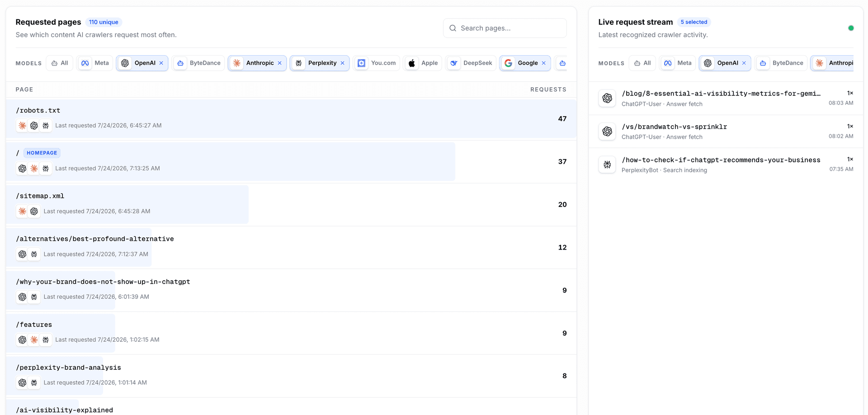
Task: Enable the You.com model filter
Action: [x=376, y=63]
